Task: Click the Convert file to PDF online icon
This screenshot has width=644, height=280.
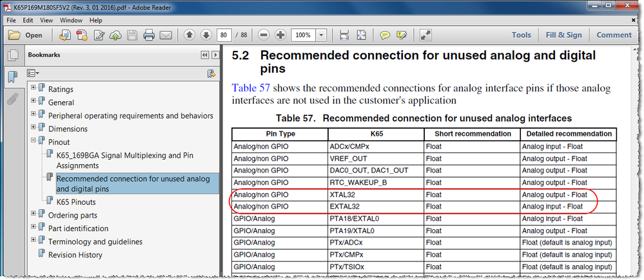Action: (x=65, y=35)
